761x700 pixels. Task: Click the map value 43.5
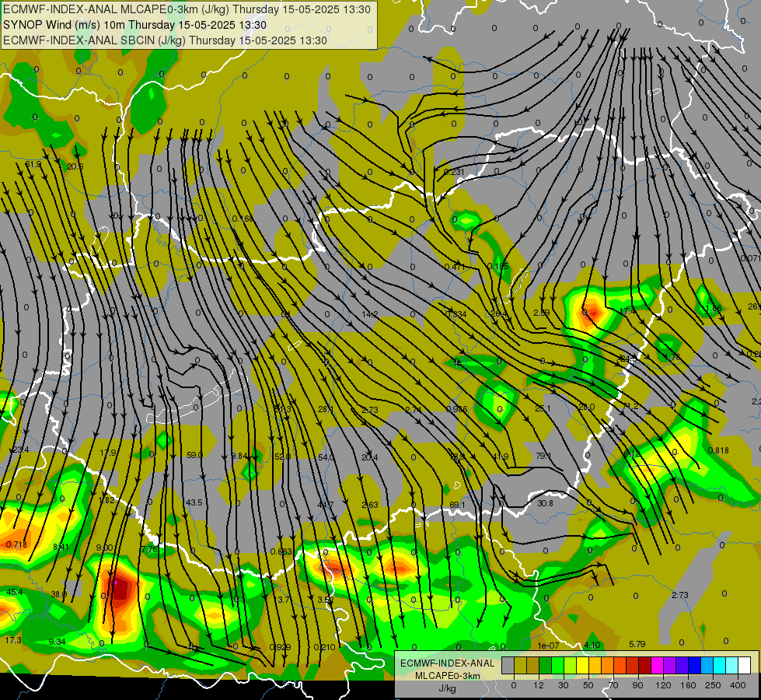(x=194, y=502)
